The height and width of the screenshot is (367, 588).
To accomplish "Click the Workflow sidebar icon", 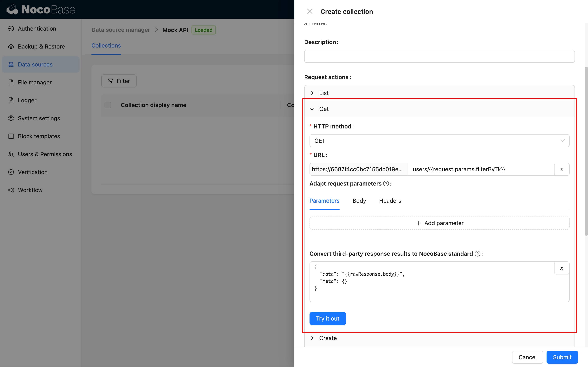I will (11, 190).
